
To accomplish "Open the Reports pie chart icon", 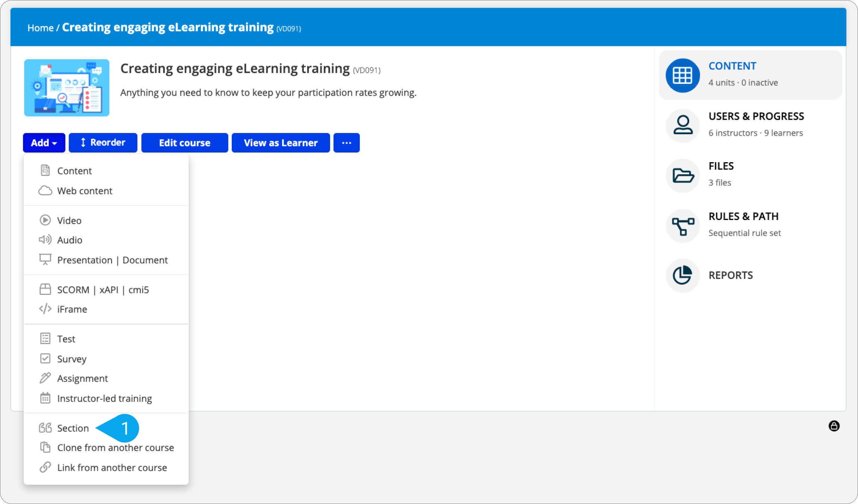I will pos(682,275).
